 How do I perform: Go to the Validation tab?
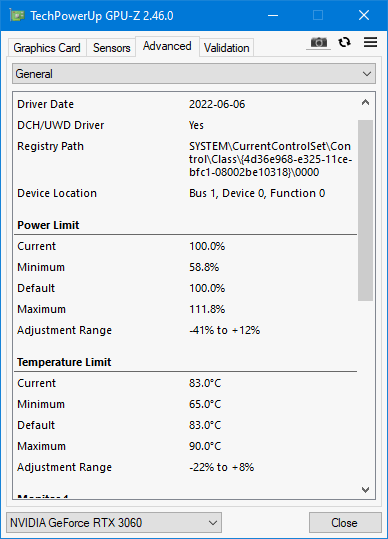click(x=226, y=48)
